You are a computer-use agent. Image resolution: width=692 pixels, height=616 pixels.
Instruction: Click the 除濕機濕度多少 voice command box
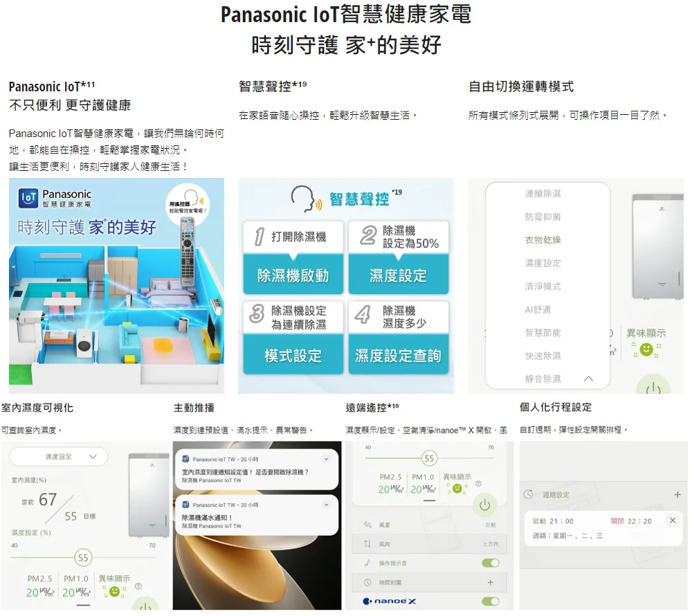pyautogui.click(x=399, y=317)
